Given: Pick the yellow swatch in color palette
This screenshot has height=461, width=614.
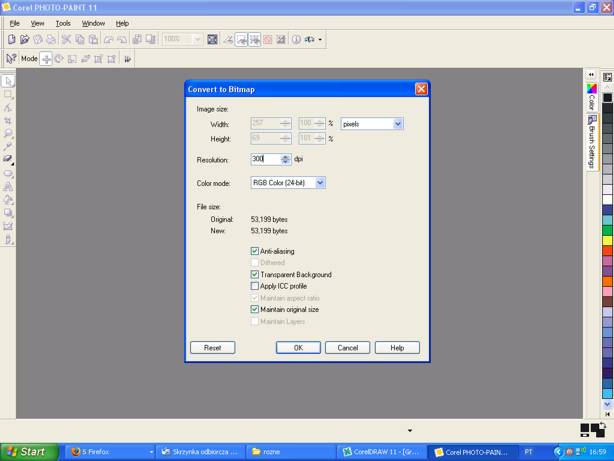Looking at the screenshot, I should [x=607, y=241].
